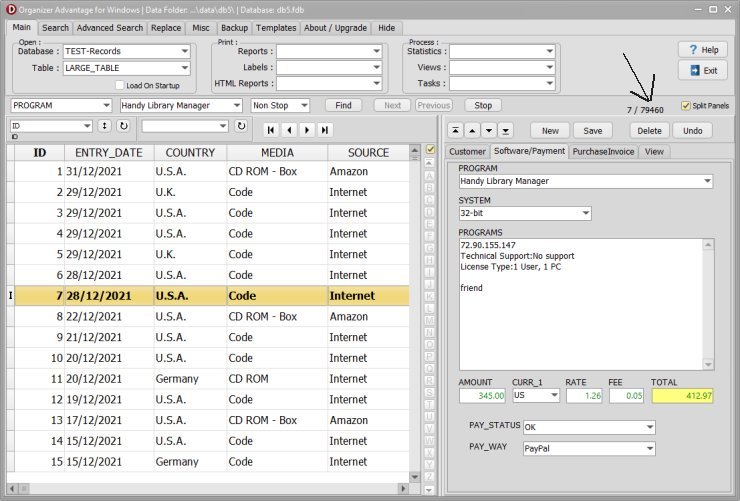Switch to the Search tab
Image resolution: width=740 pixels, height=501 pixels.
55,28
